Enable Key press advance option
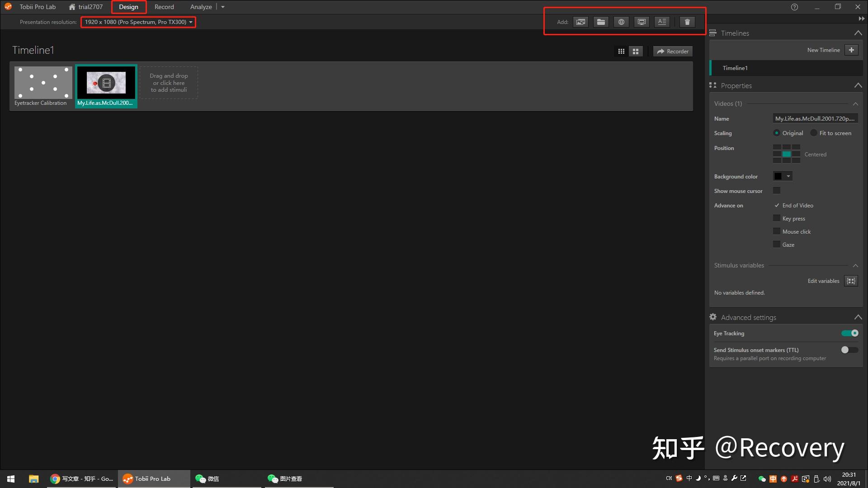This screenshot has height=488, width=868. pos(777,218)
